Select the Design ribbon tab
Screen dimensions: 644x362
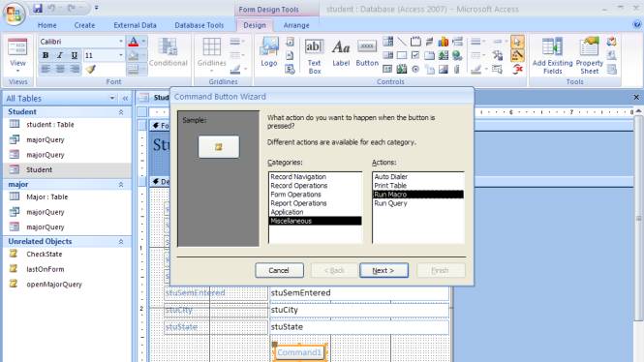(255, 25)
